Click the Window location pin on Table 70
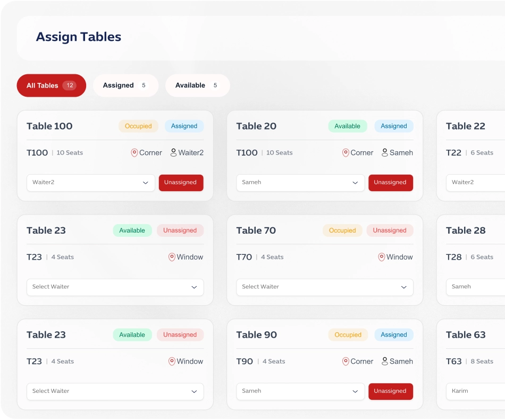 point(381,257)
